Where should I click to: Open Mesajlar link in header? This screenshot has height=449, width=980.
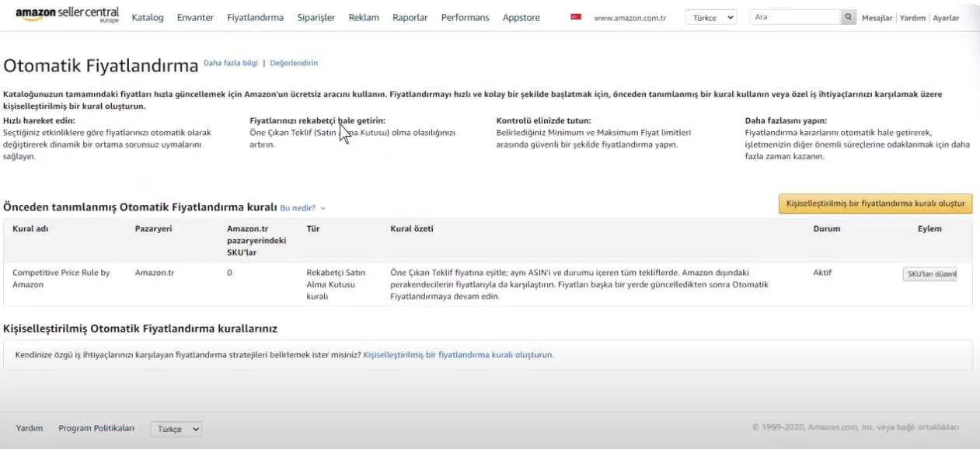[877, 18]
